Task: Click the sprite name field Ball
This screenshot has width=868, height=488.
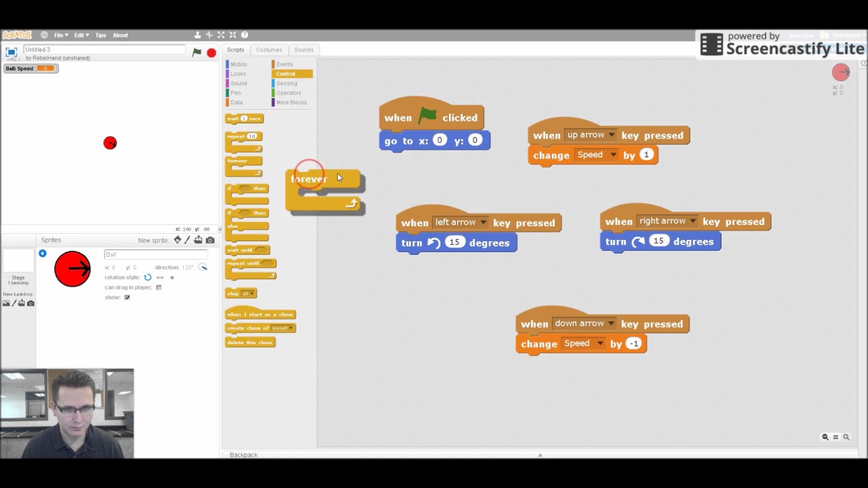Action: coord(156,254)
